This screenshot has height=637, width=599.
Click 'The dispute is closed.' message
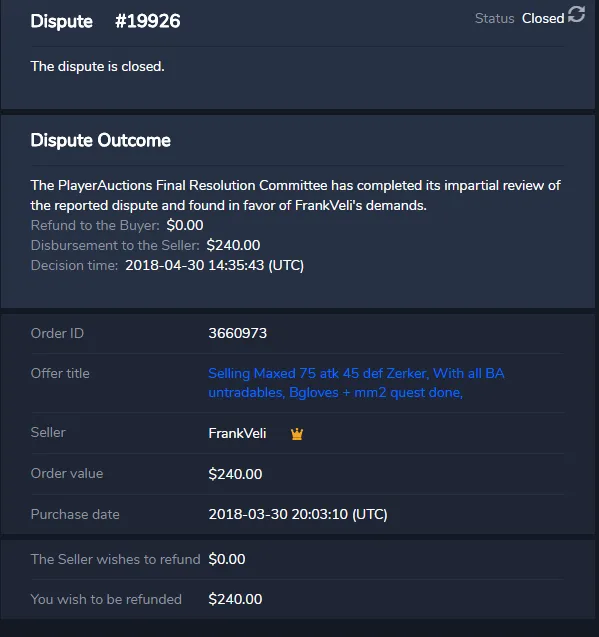click(98, 66)
